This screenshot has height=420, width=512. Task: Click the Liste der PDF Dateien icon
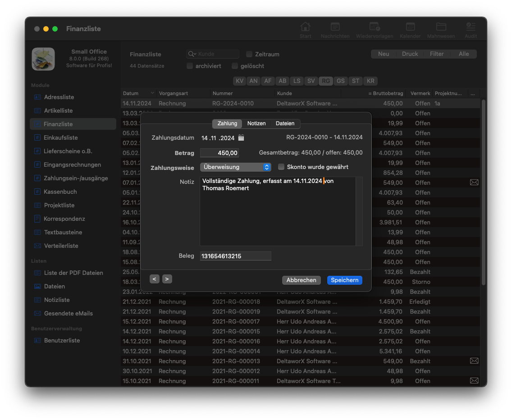37,273
